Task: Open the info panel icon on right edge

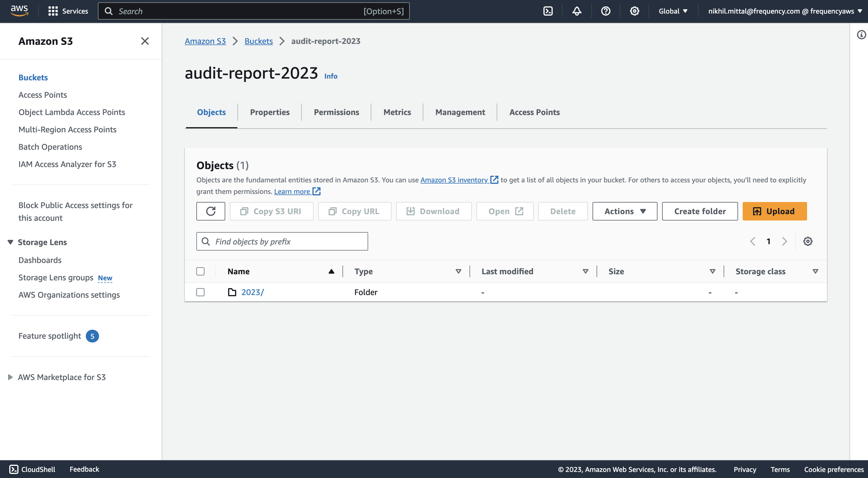Action: coord(861,35)
